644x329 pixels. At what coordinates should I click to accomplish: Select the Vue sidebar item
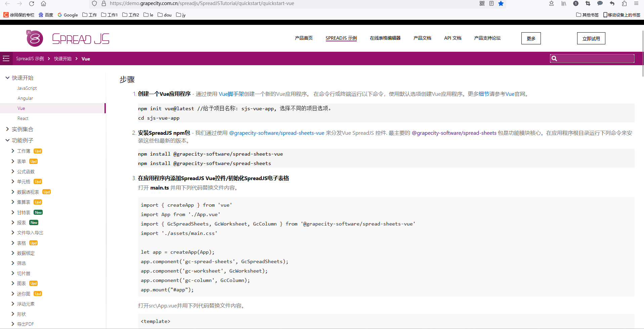(x=52, y=108)
